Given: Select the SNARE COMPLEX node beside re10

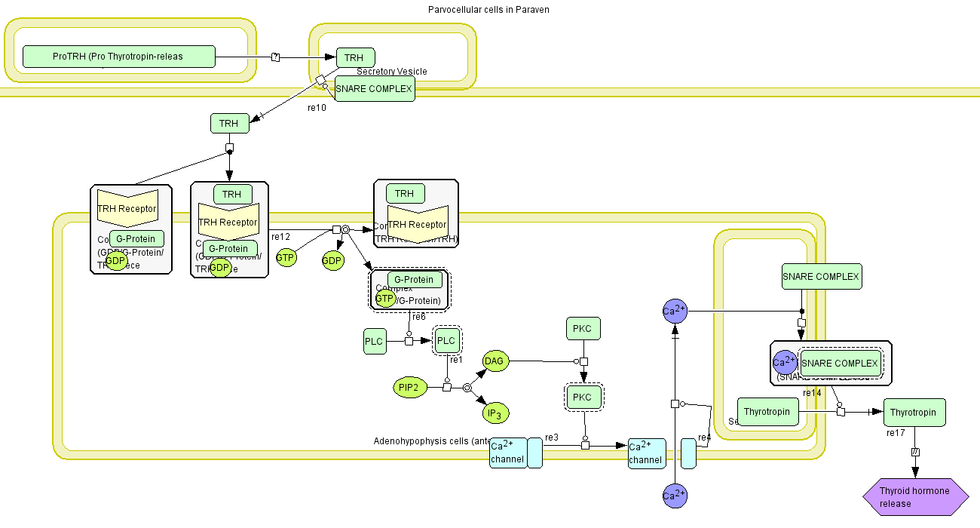Looking at the screenshot, I should point(374,89).
